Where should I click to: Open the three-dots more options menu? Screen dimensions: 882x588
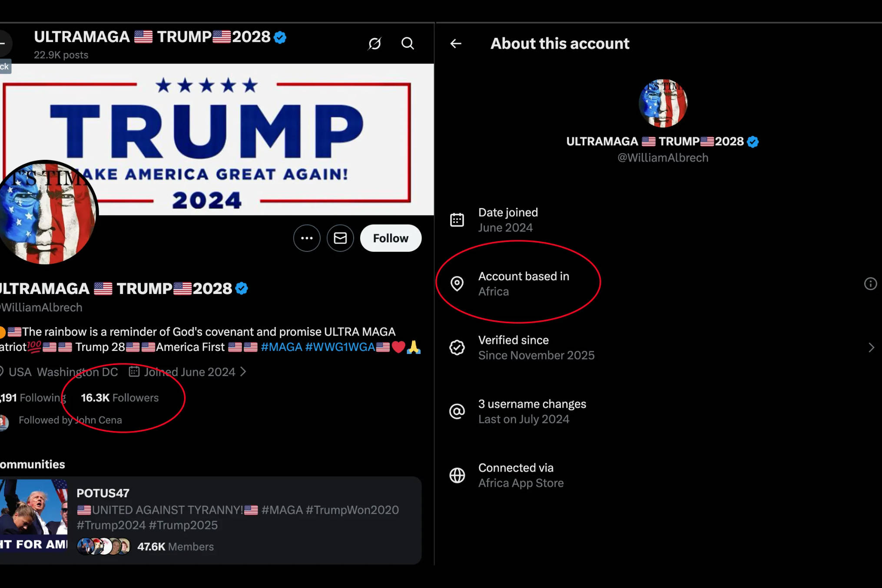pos(307,238)
